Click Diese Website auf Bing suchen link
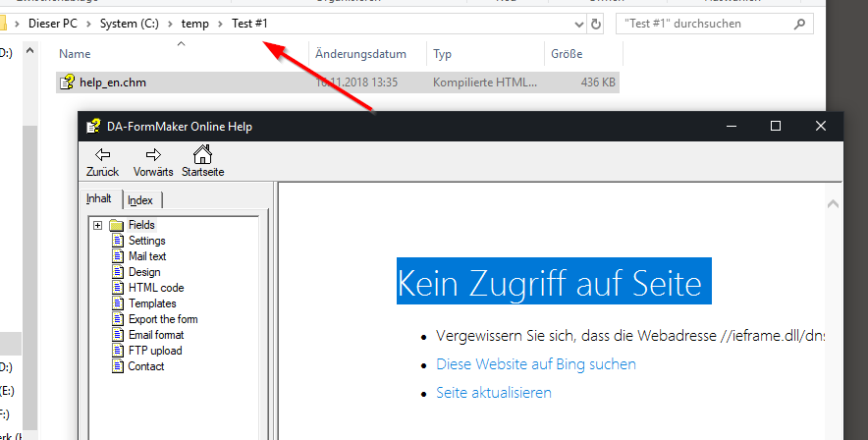 pos(536,364)
